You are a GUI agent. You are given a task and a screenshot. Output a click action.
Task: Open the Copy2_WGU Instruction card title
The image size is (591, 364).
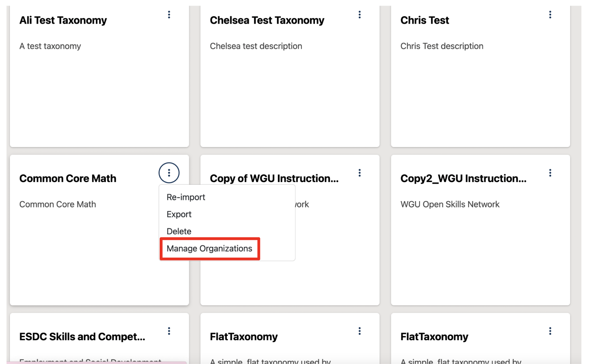click(463, 179)
